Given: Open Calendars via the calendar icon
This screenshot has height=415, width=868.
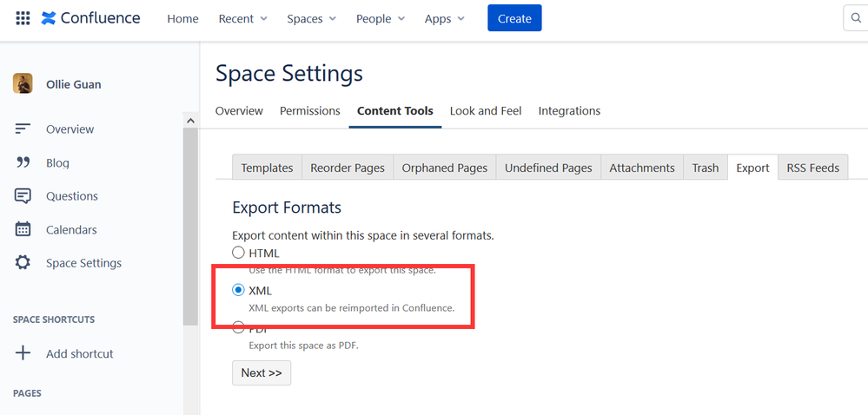Looking at the screenshot, I should point(23,230).
